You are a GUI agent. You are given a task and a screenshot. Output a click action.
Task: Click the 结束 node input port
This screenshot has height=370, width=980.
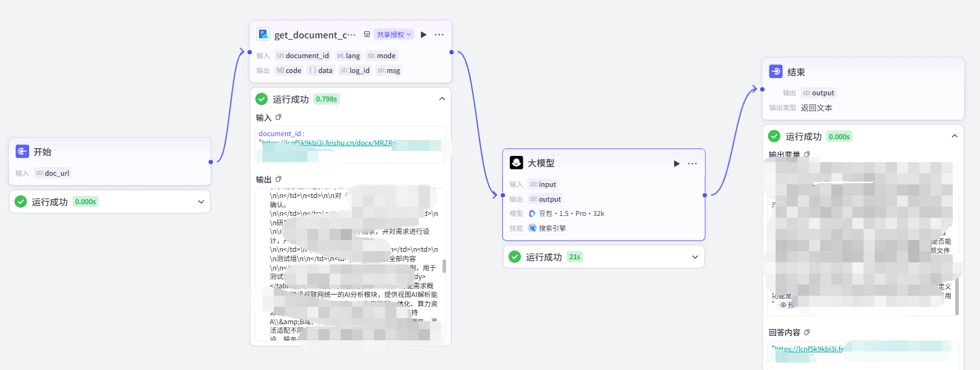pyautogui.click(x=762, y=89)
